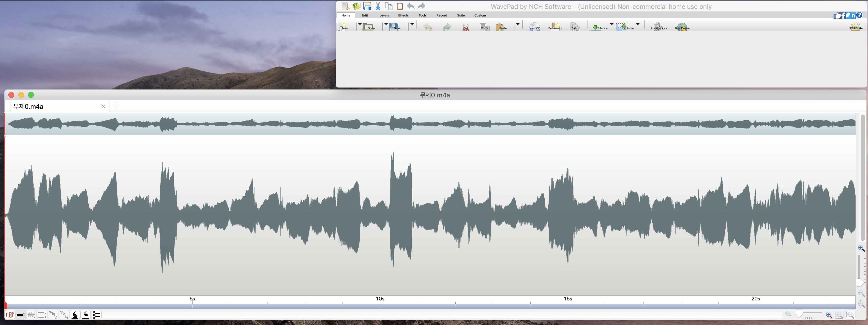Click the Buy Online globe icon
868x325 pixels.
pyautogui.click(x=682, y=27)
